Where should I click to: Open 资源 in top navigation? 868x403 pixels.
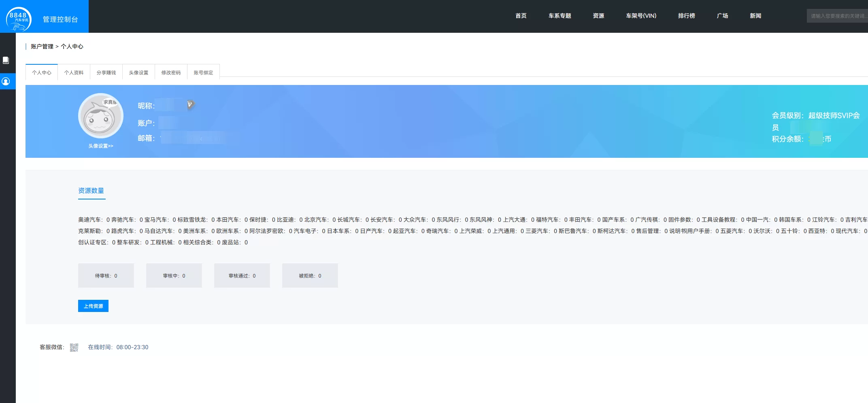(x=598, y=16)
